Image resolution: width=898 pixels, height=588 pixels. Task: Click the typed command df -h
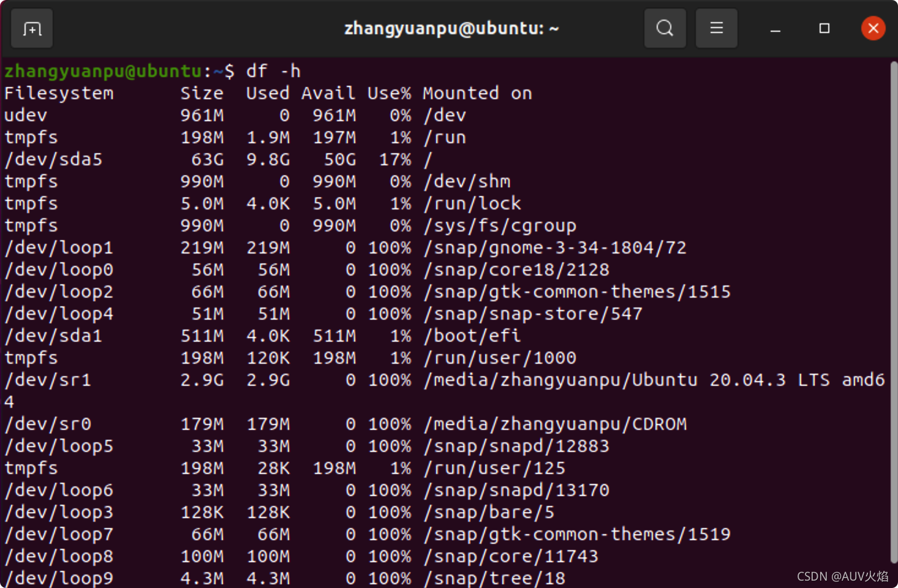point(273,71)
